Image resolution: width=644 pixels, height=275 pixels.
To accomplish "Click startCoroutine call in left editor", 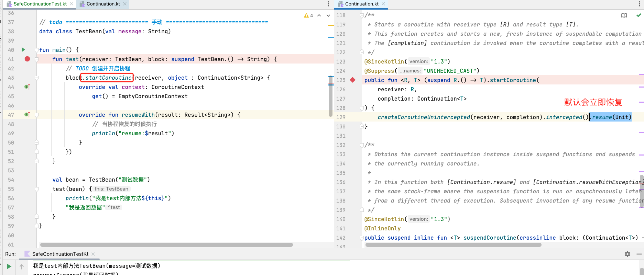I will coord(108,78).
